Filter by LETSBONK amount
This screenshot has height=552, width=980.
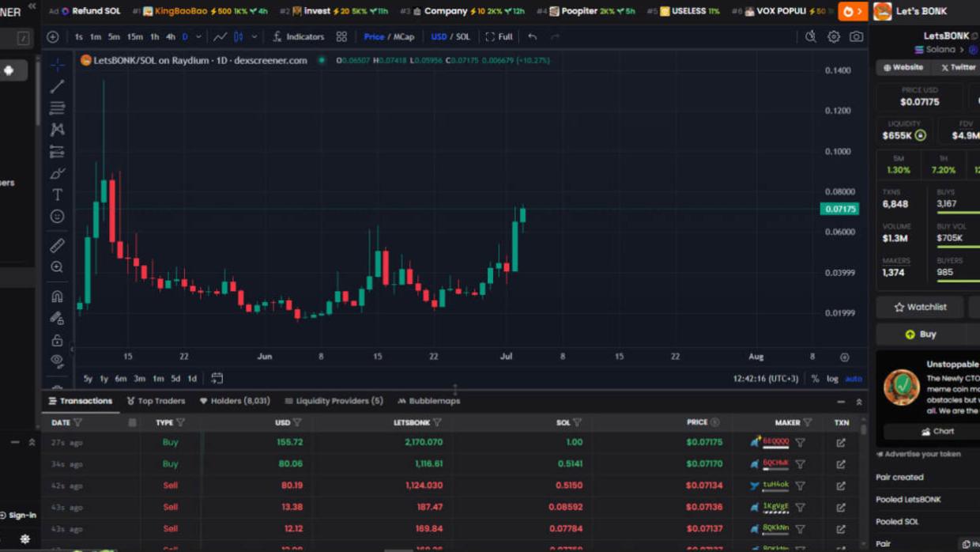[x=437, y=423]
